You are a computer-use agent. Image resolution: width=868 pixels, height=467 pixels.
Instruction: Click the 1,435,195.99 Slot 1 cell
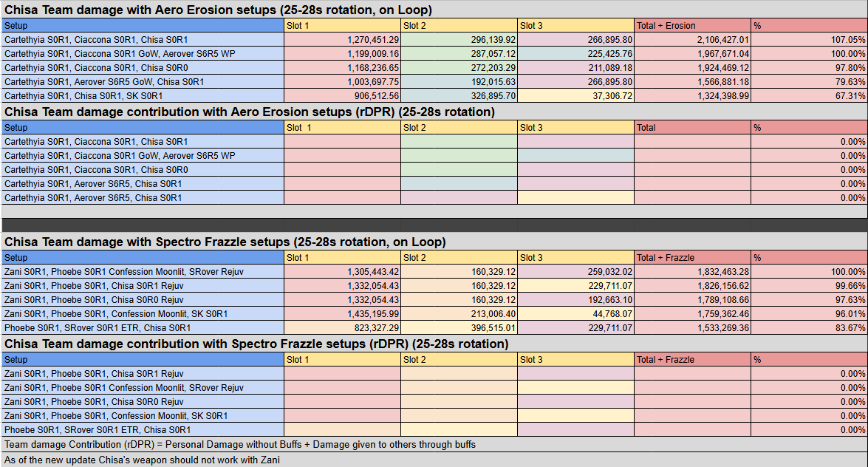tap(342, 314)
